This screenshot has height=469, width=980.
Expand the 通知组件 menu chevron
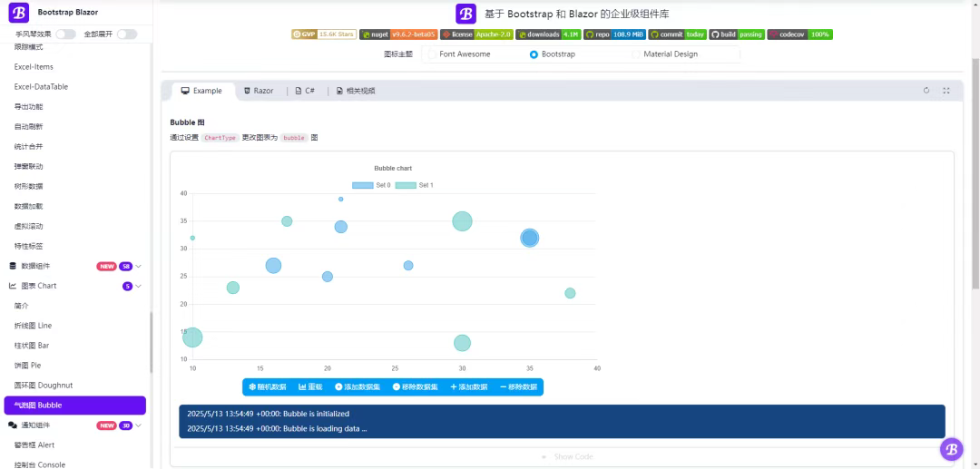pos(139,425)
